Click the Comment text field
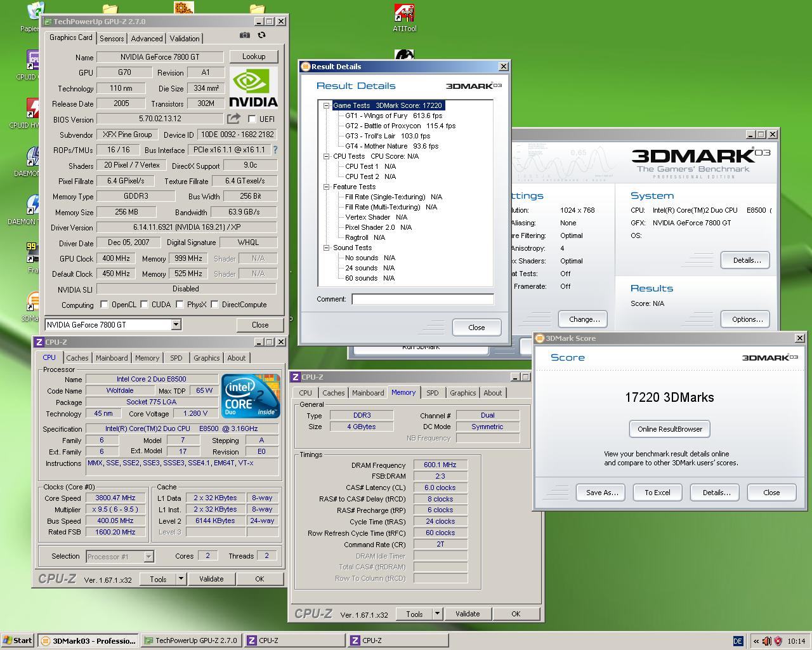812x650 pixels. click(x=422, y=299)
